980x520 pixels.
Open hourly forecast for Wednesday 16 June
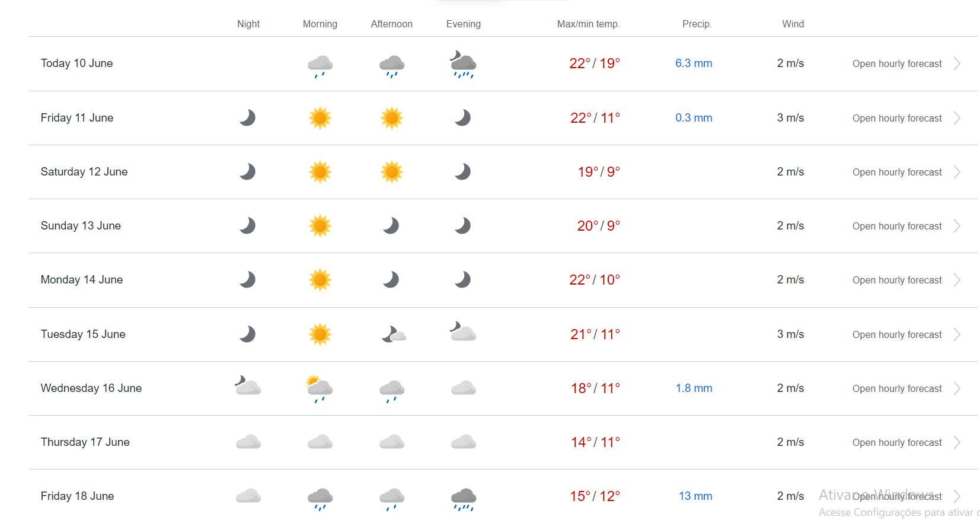(x=897, y=388)
